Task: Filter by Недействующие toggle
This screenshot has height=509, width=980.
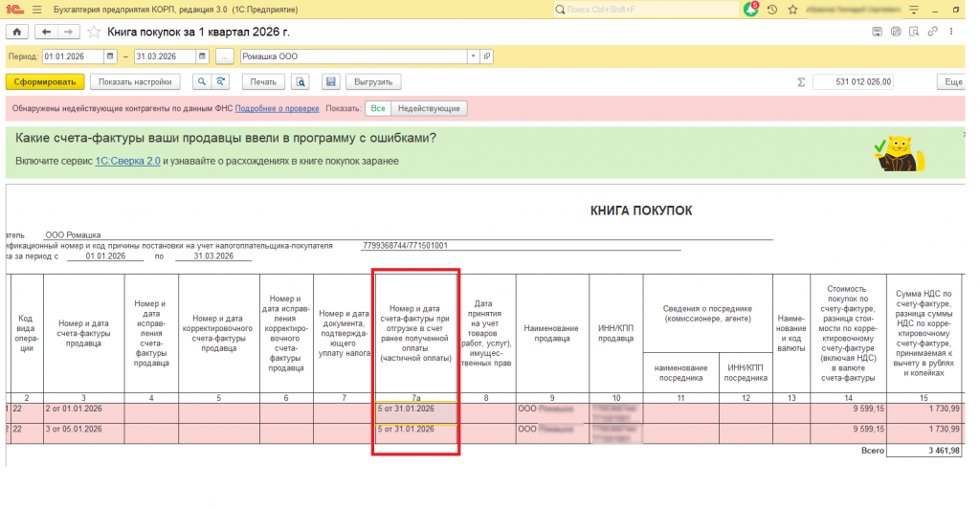Action: pyautogui.click(x=429, y=108)
